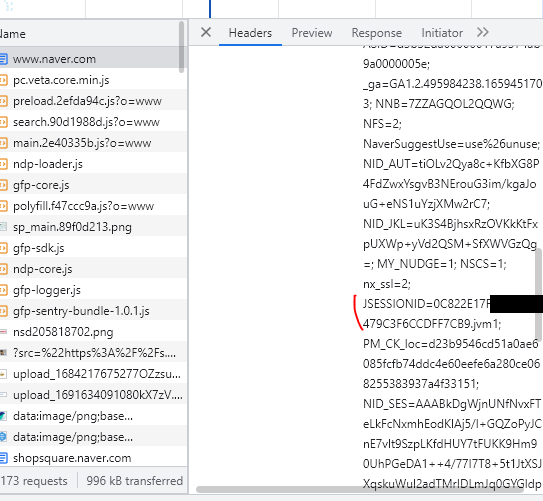This screenshot has height=501, width=543.
Task: Select the ?src=%22https request row
Action: pyautogui.click(x=94, y=353)
